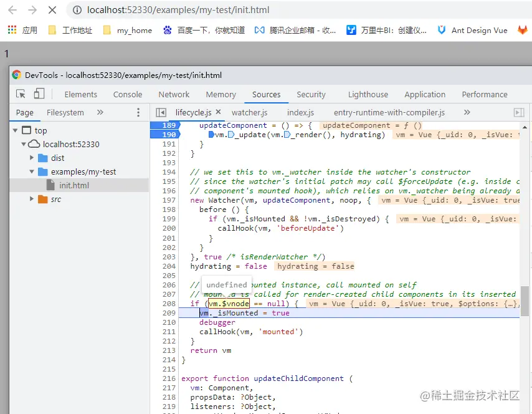Collapse the examples/my-test folder
This screenshot has height=414, width=532.
32,171
